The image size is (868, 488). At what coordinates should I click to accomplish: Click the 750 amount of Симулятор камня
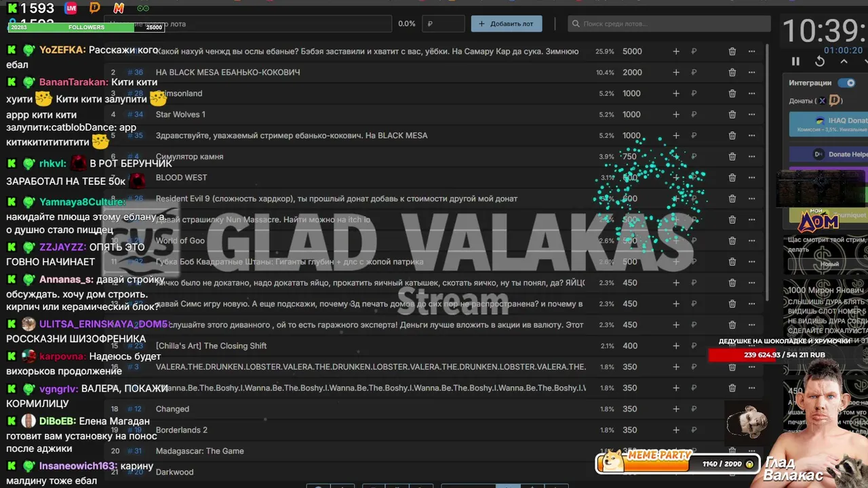[x=629, y=157]
